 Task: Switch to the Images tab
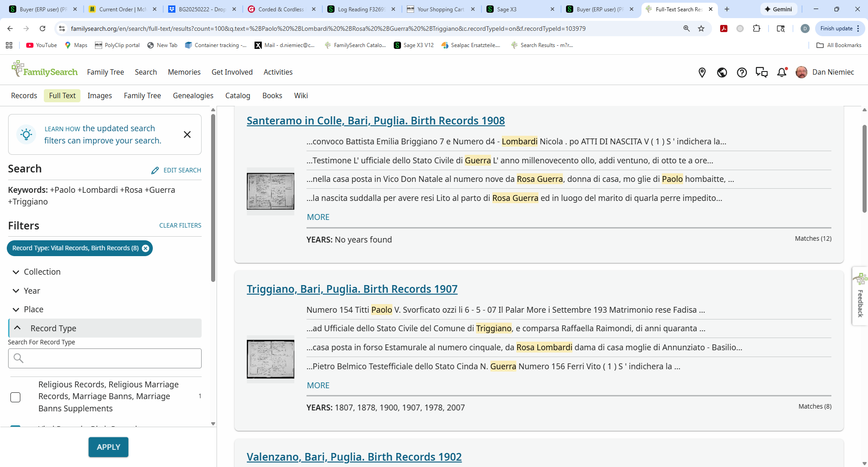coord(99,95)
